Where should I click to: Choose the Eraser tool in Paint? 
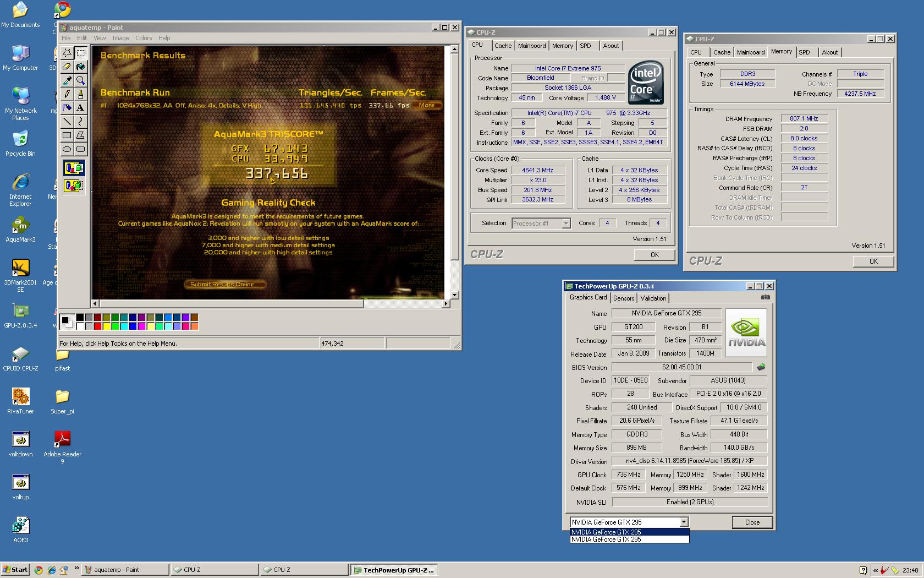[67, 67]
